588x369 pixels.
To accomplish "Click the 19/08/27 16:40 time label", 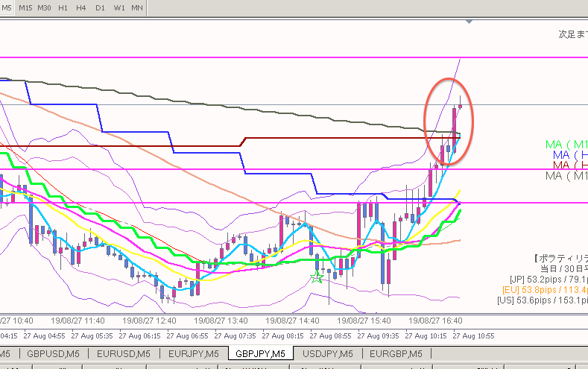I will [x=435, y=321].
